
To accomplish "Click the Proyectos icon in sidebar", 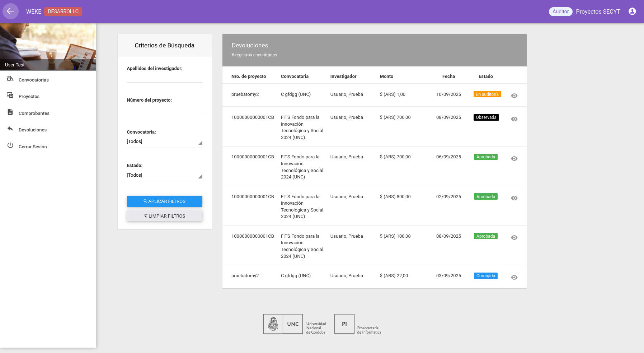I will [10, 95].
